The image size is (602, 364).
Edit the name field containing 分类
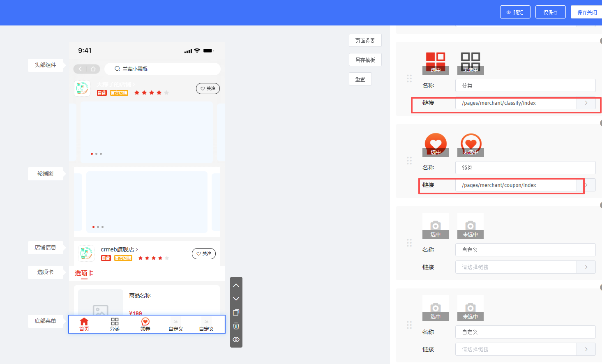526,85
